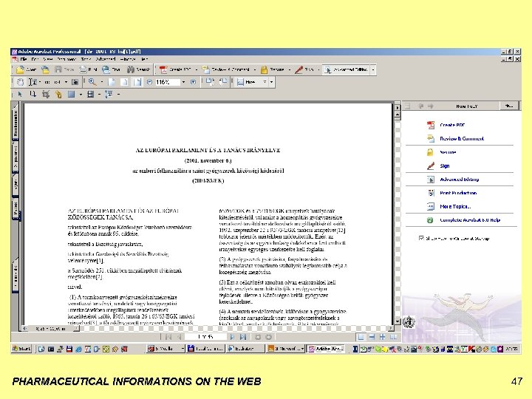Click the Actual Size page icon
This screenshot has height=399, width=532.
(112, 82)
